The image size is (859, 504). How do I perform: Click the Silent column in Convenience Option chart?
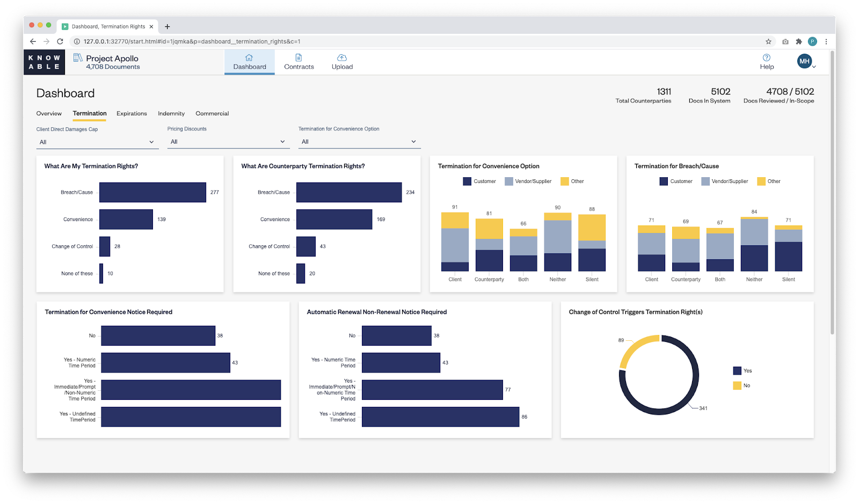pyautogui.click(x=592, y=243)
